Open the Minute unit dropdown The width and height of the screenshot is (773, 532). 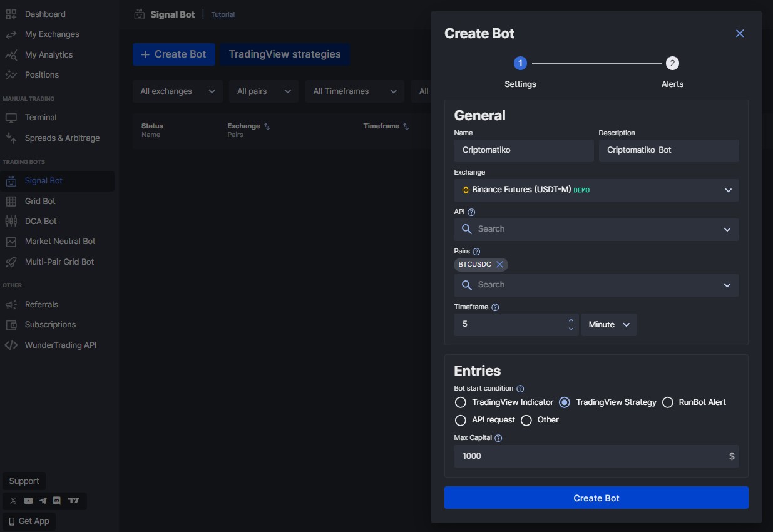tap(608, 325)
